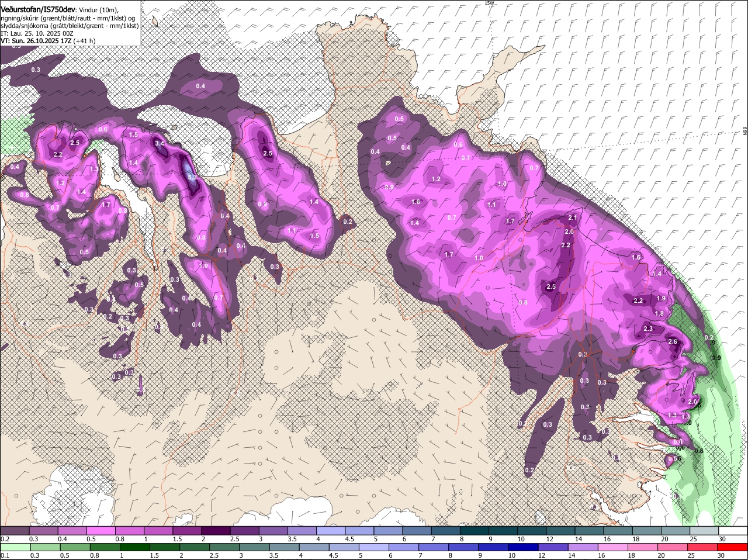
Task: Click the '3.5' number under upper legend row
Action: [292, 539]
